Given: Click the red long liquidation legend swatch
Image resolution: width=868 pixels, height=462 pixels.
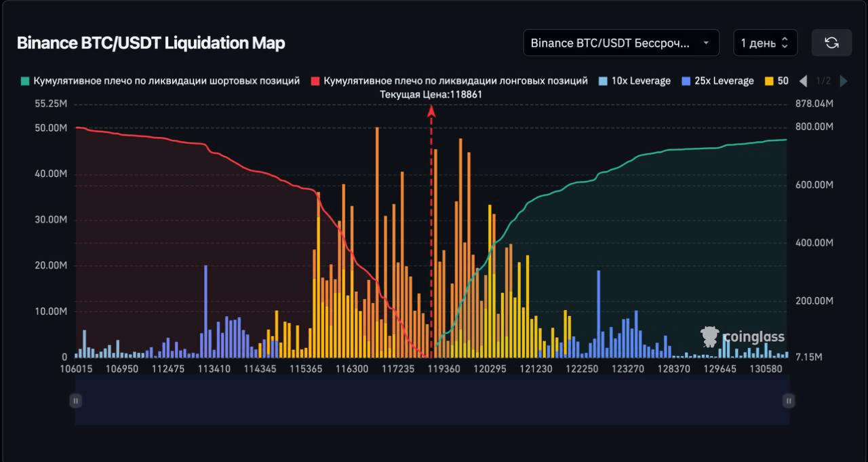Looking at the screenshot, I should 315,81.
